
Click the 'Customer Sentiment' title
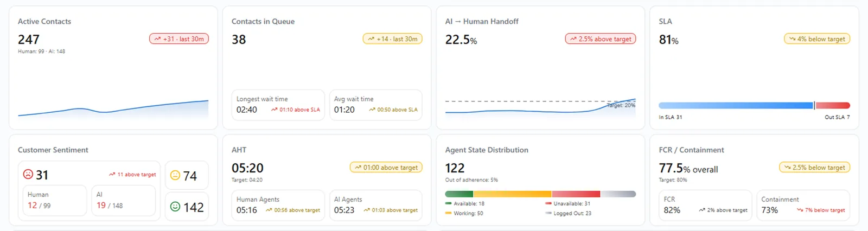pyautogui.click(x=53, y=150)
